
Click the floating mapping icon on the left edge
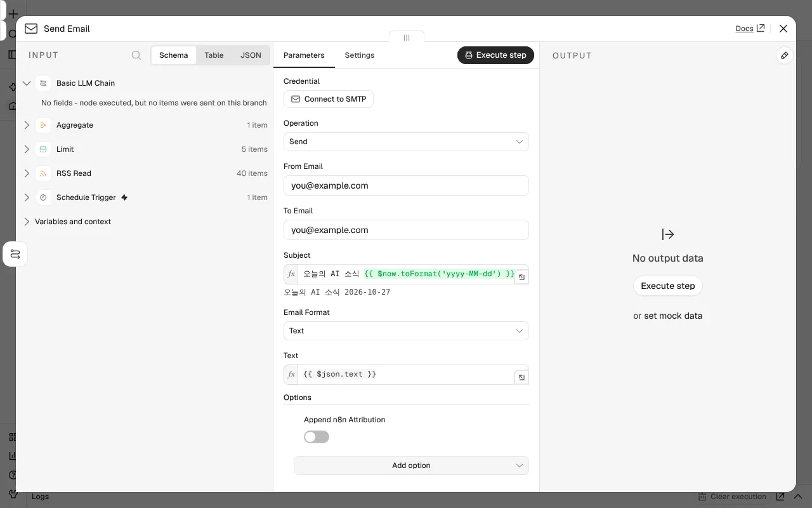coord(15,254)
